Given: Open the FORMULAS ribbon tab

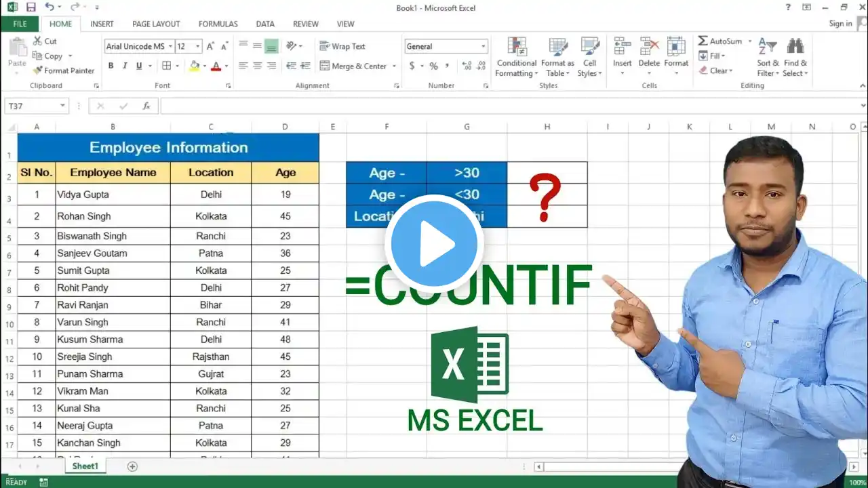Looking at the screenshot, I should 218,24.
